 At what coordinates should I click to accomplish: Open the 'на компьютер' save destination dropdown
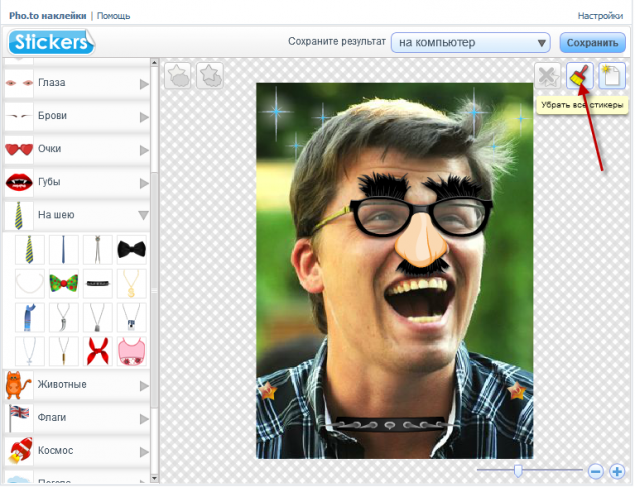[x=471, y=43]
